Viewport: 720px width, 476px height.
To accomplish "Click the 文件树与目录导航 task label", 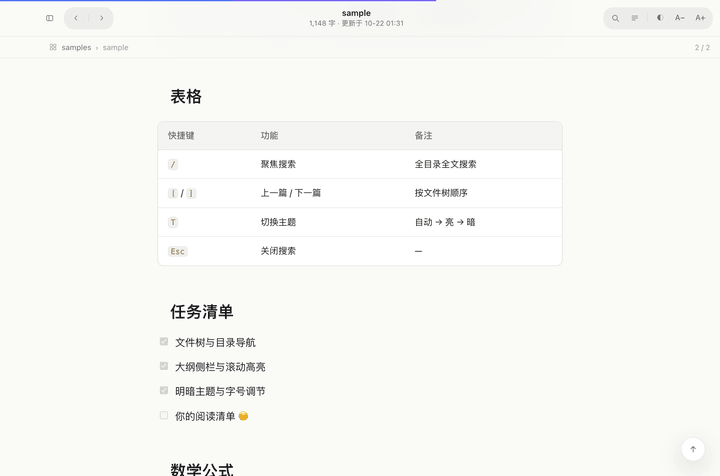I will pos(215,342).
